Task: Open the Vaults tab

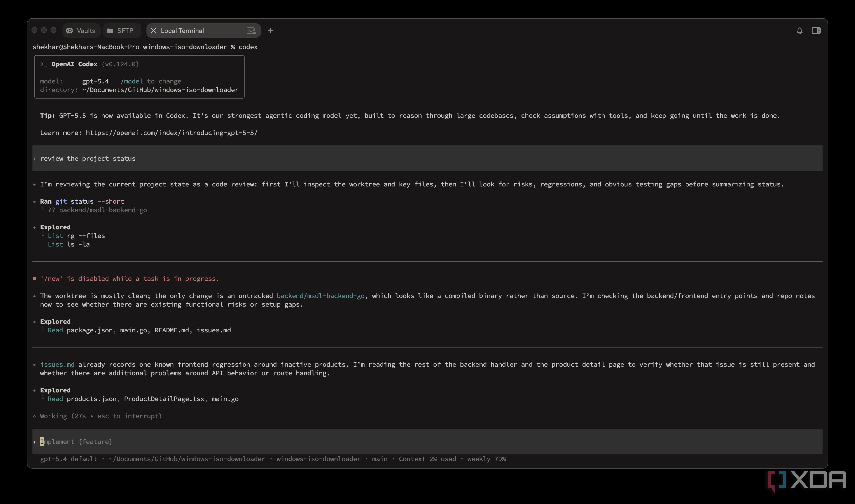Action: coord(81,31)
